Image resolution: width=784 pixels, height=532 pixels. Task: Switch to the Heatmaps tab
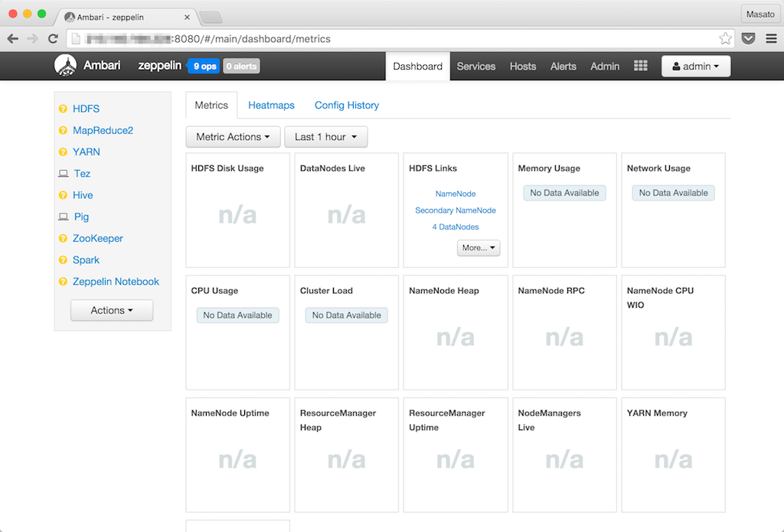point(272,105)
